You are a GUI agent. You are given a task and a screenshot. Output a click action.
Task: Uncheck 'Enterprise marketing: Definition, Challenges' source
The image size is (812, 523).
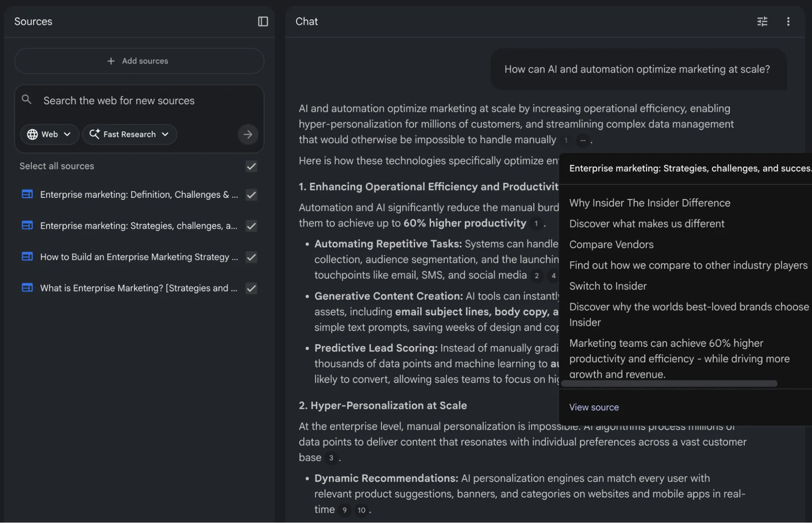click(x=251, y=195)
